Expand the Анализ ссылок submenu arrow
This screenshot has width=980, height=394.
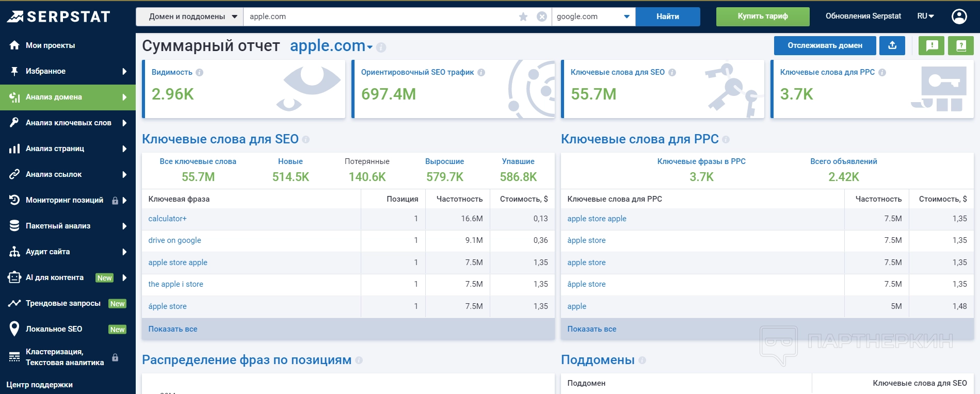(x=124, y=174)
